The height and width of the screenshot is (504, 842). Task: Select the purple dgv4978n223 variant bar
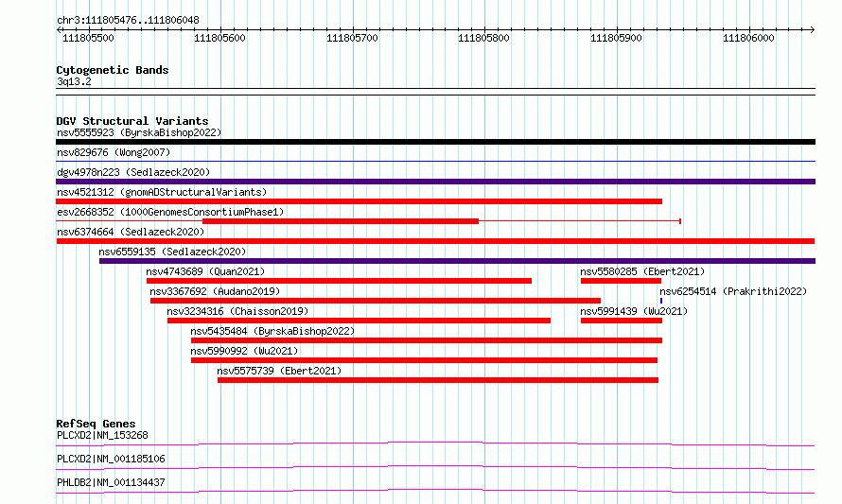pyautogui.click(x=435, y=182)
